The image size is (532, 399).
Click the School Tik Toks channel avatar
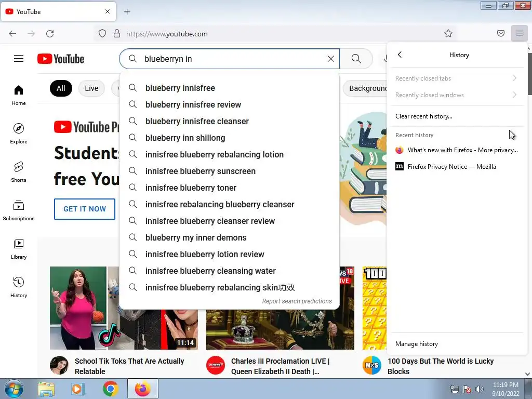point(59,365)
